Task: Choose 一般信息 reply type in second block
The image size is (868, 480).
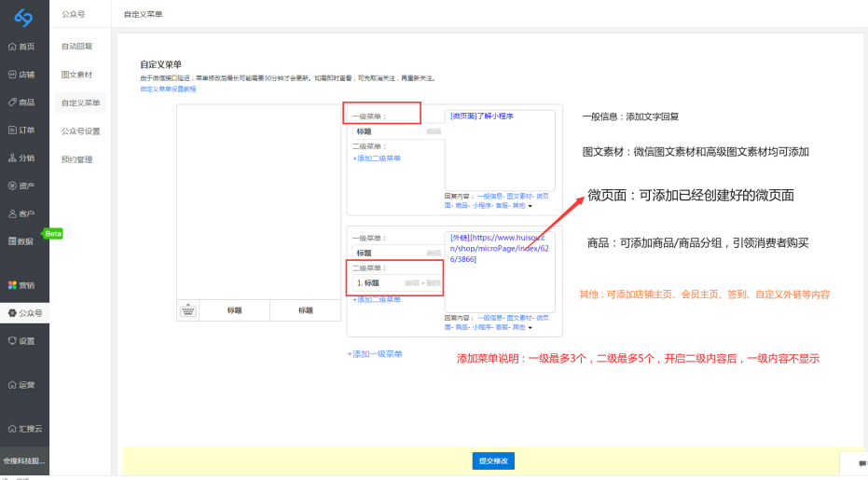Action: point(489,318)
